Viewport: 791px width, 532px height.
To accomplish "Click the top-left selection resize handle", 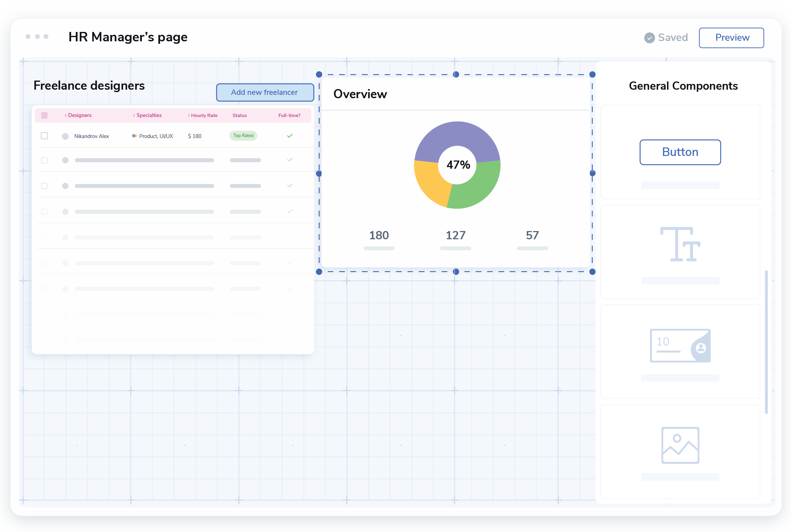I will click(x=319, y=74).
